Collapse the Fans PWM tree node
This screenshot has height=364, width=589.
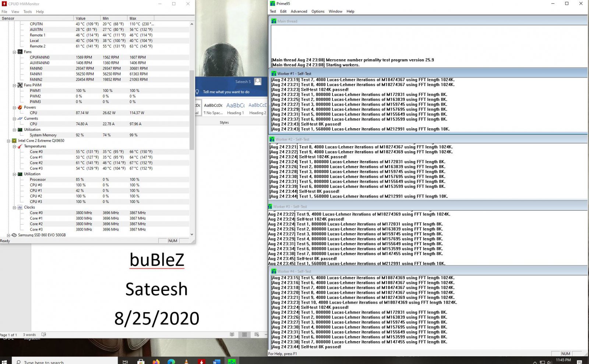tap(14, 85)
